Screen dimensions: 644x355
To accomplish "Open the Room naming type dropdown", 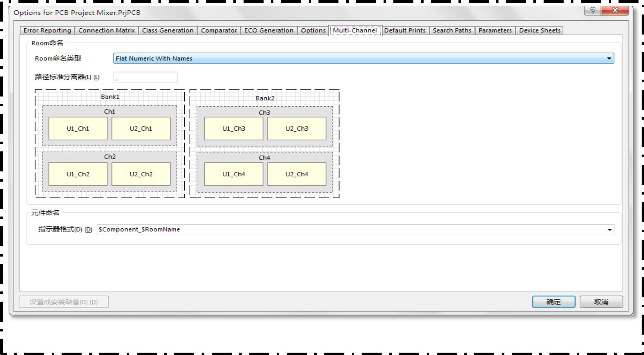I will 609,58.
